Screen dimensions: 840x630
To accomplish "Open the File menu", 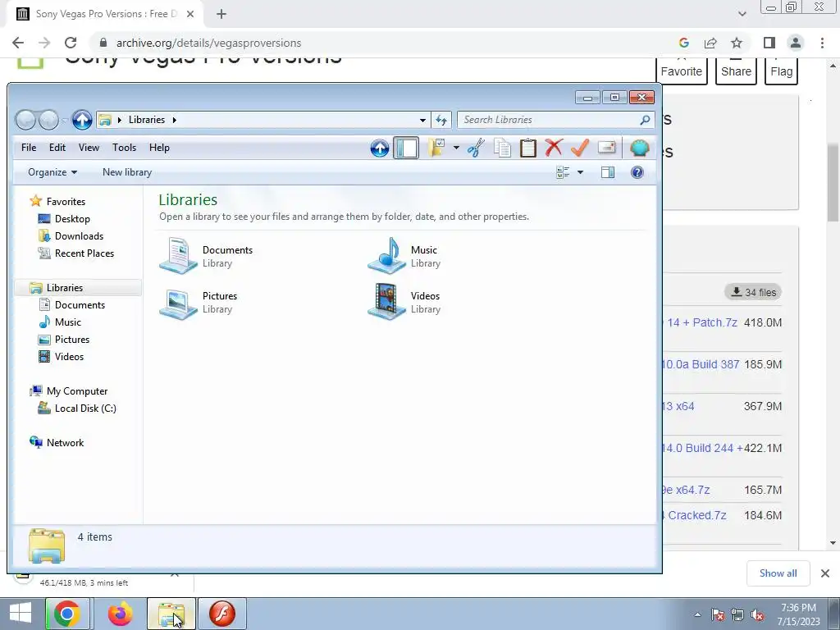I will 29,148.
